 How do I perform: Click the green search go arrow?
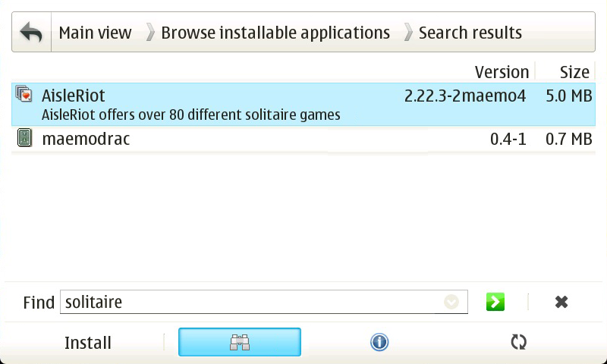pos(495,302)
